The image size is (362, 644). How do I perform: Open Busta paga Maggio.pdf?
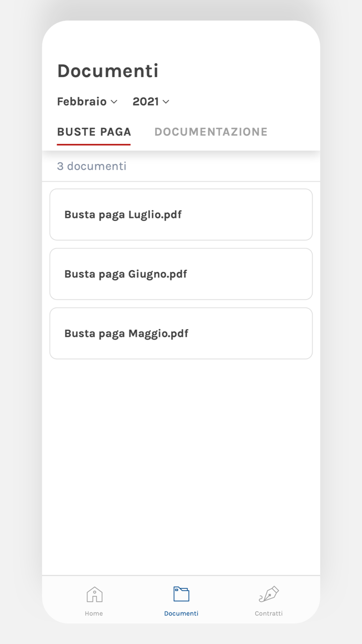coord(181,333)
